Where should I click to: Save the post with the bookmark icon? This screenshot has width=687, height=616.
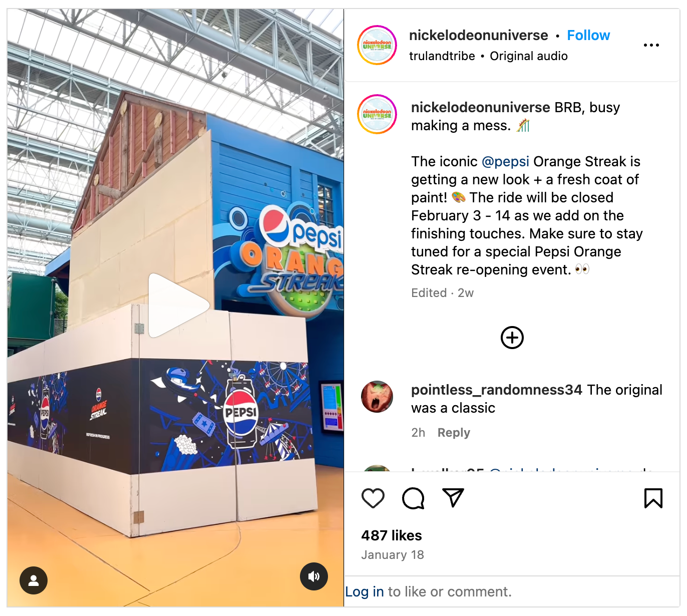pos(653,498)
